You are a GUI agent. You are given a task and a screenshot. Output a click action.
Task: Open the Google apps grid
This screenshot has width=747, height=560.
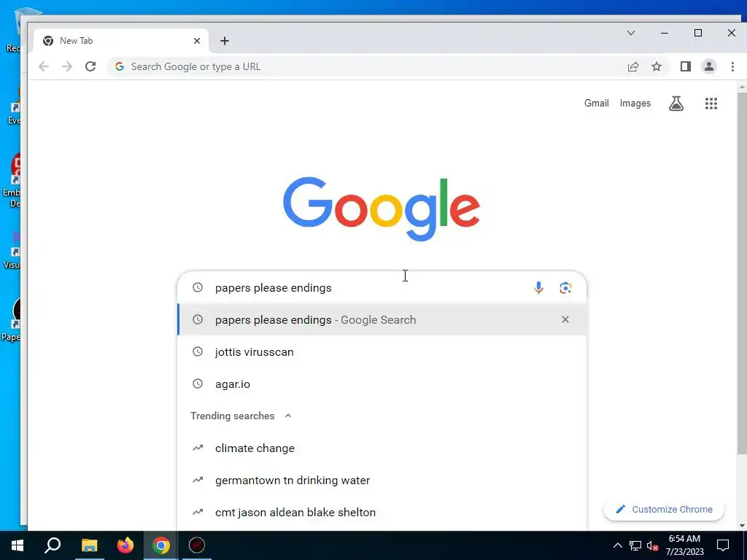click(711, 104)
